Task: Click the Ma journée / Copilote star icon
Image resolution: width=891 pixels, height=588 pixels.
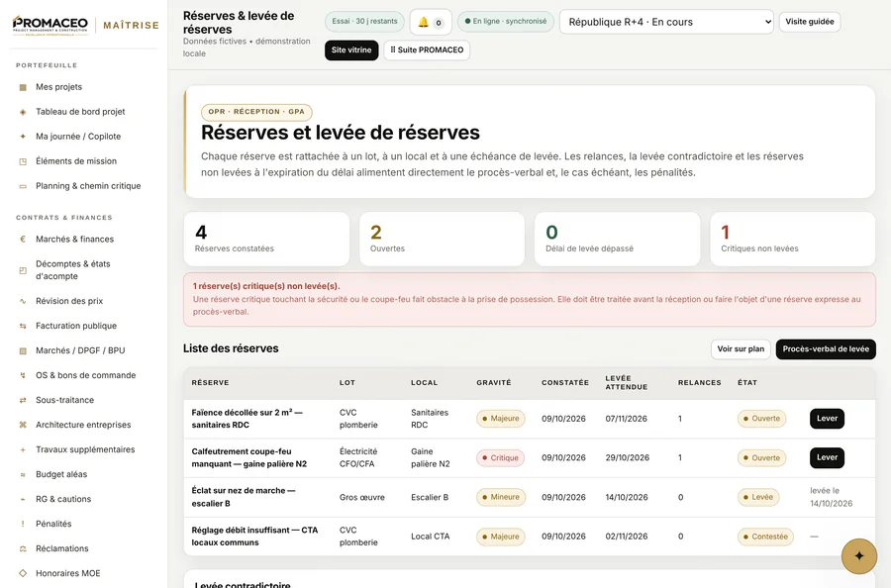Action: tap(23, 137)
